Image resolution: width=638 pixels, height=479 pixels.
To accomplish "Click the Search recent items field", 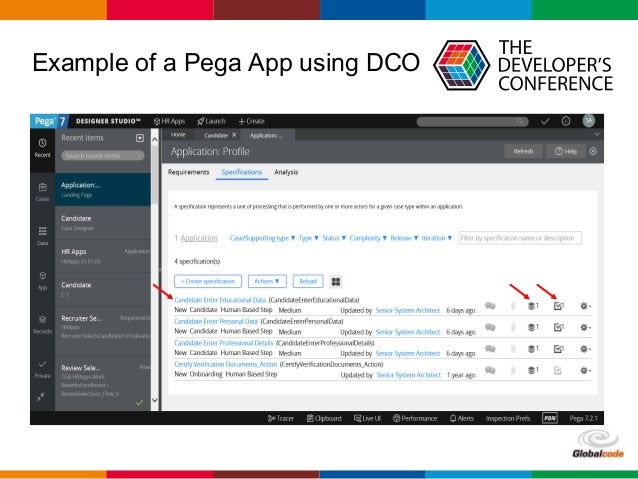I will pyautogui.click(x=103, y=155).
